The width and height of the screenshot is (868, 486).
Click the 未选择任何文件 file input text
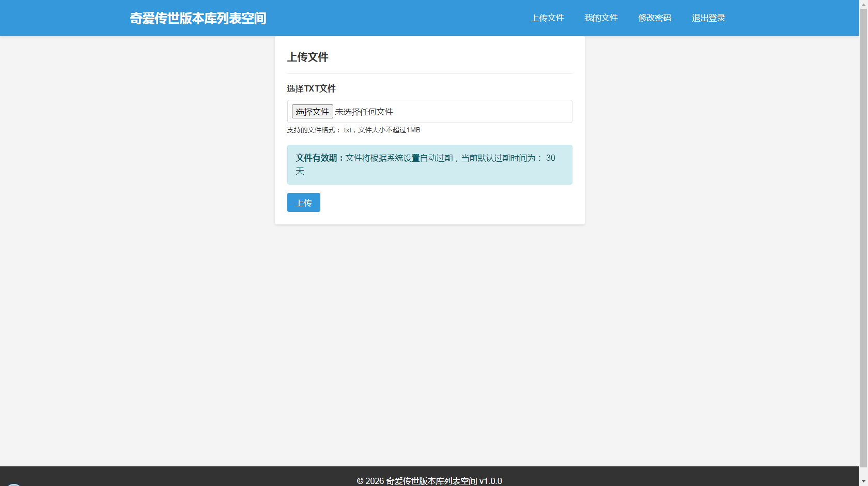click(x=364, y=112)
